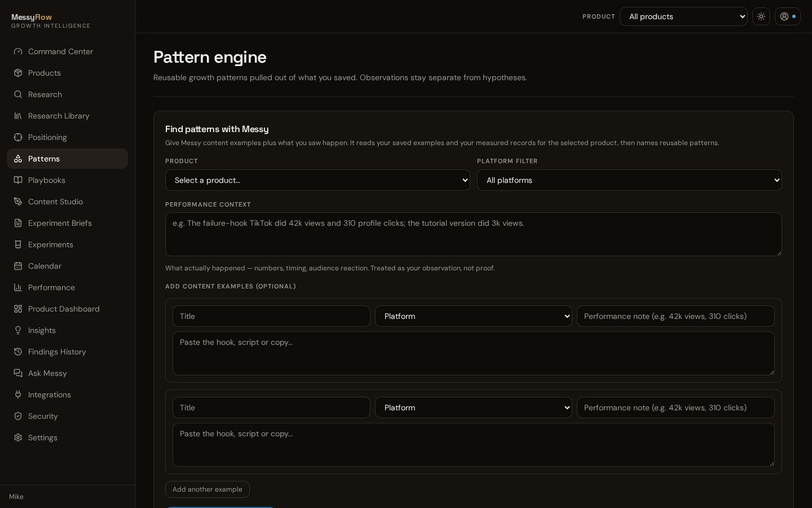The width and height of the screenshot is (812, 508).
Task: Focus the second hook, script or copy textarea
Action: pyautogui.click(x=474, y=445)
